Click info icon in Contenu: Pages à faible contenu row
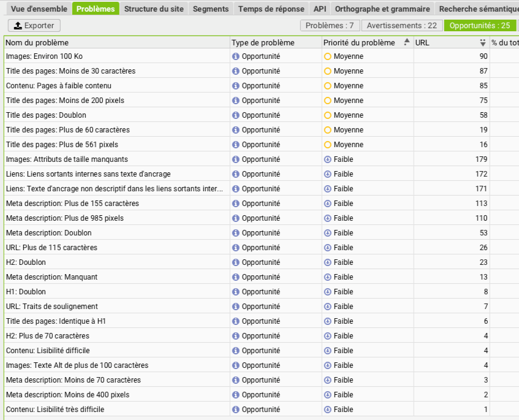Viewport: 519px width, 420px height. click(236, 86)
